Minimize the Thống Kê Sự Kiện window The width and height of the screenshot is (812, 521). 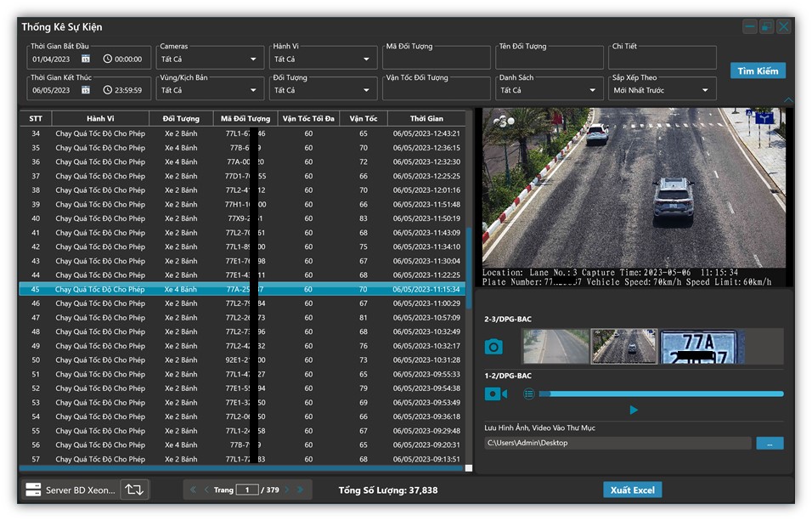coord(749,26)
